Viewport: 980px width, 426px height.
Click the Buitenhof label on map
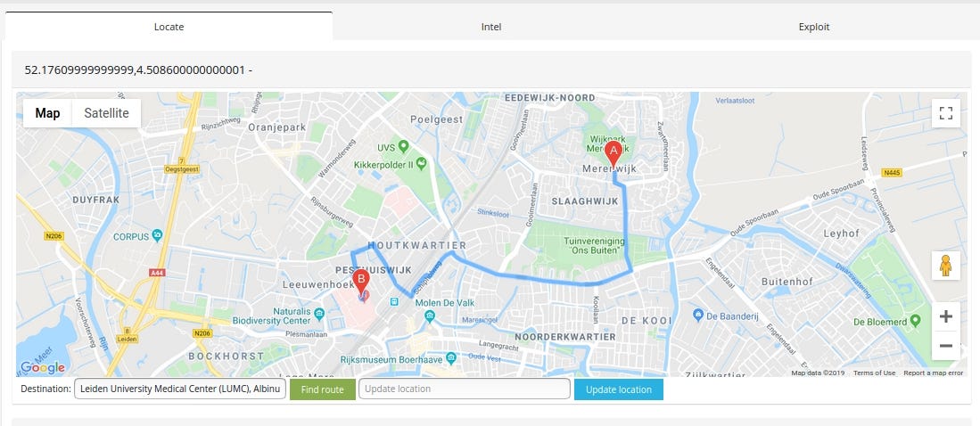(x=787, y=282)
